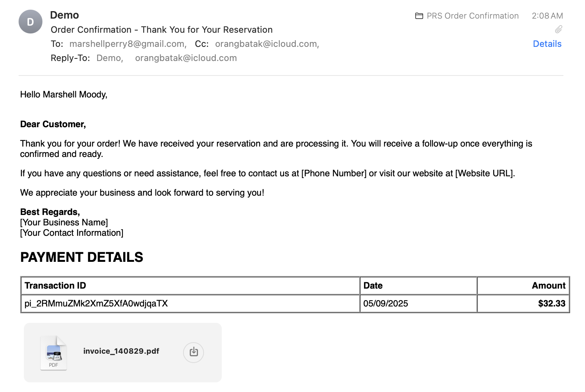Click the Reply-To Demo contact

click(x=109, y=58)
